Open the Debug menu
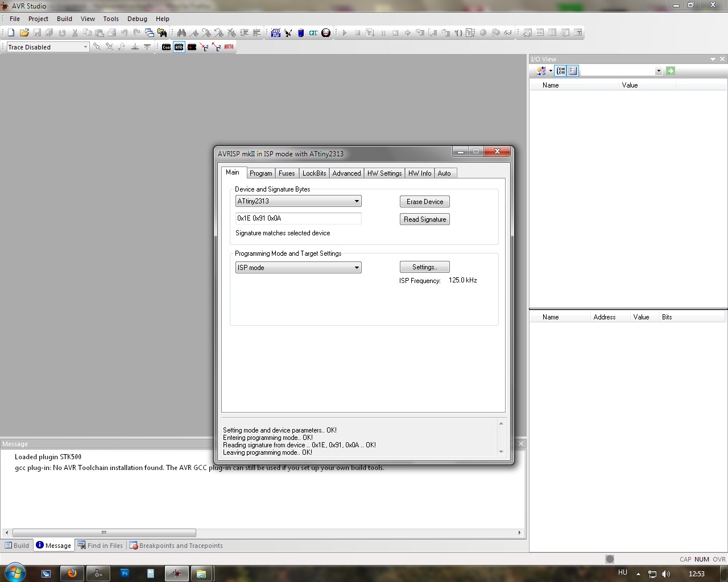The image size is (728, 582). point(137,19)
